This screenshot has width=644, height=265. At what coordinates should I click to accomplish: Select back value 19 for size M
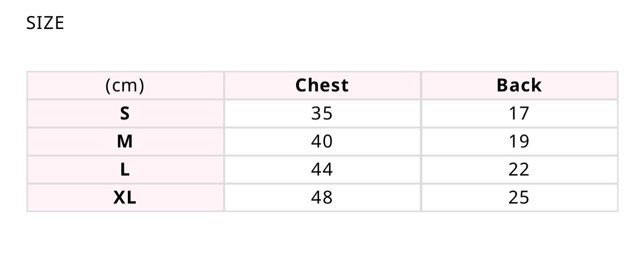519,142
